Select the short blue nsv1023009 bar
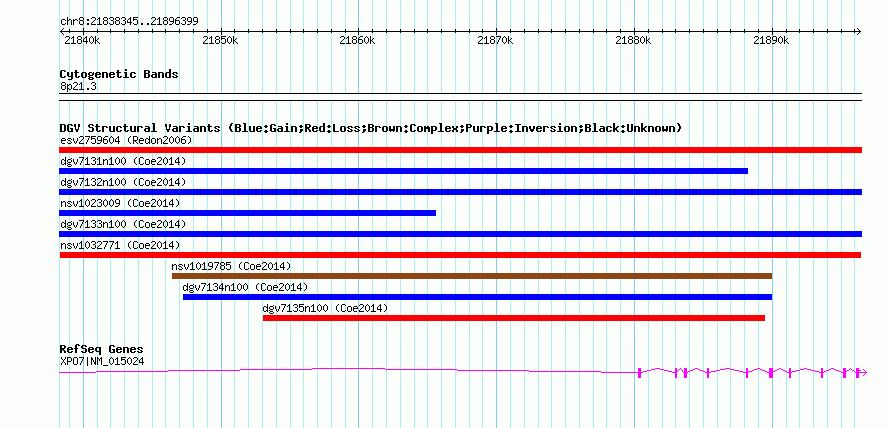The height and width of the screenshot is (428, 890). tap(247, 213)
